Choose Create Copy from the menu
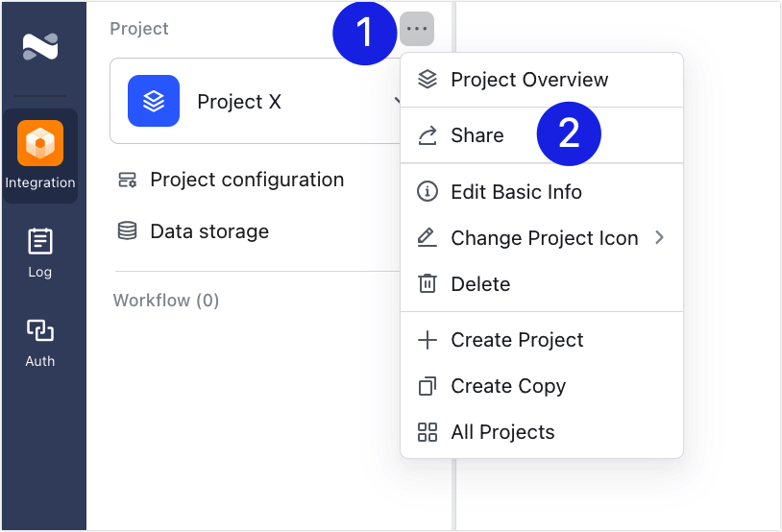The image size is (782, 532). point(508,386)
